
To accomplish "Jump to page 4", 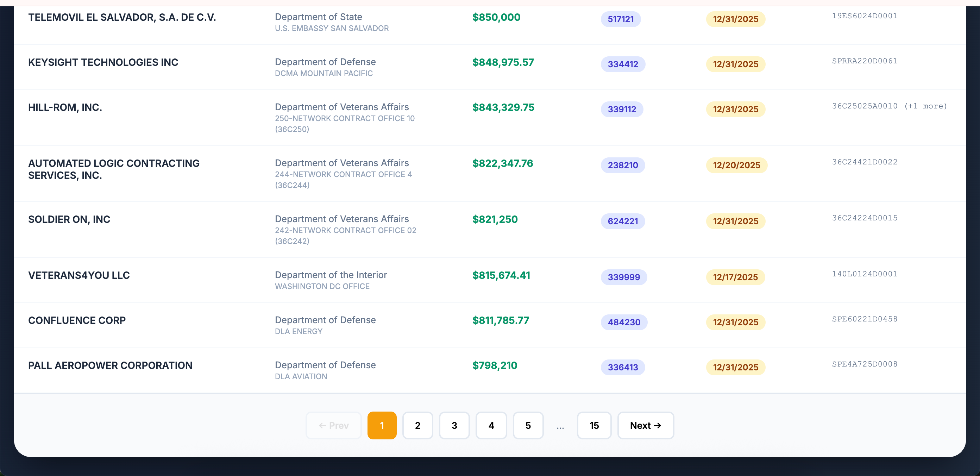I will click(x=491, y=425).
